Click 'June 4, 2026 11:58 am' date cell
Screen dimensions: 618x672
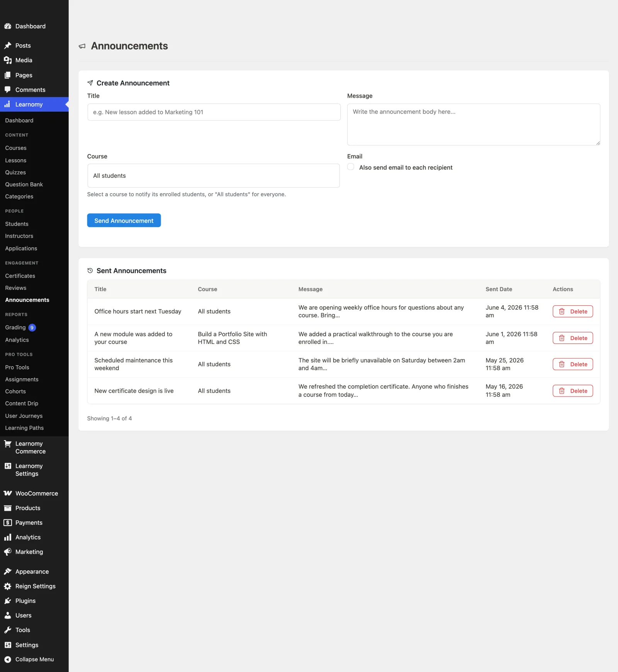point(512,311)
